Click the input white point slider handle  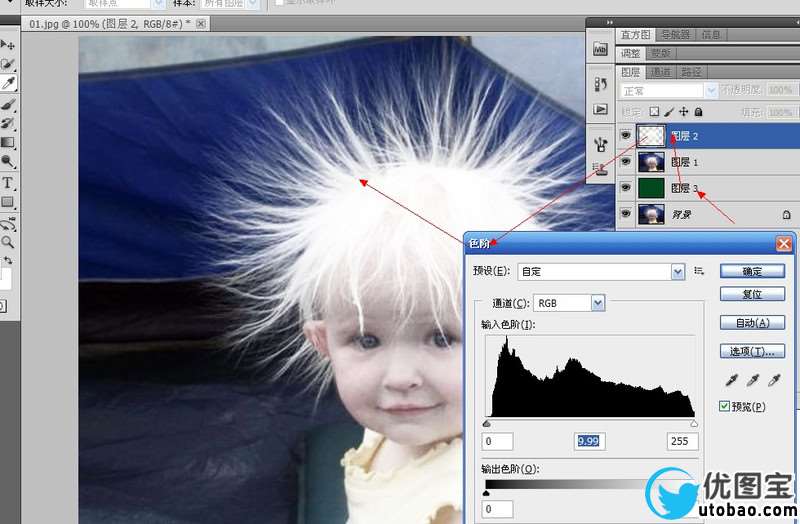tap(694, 423)
